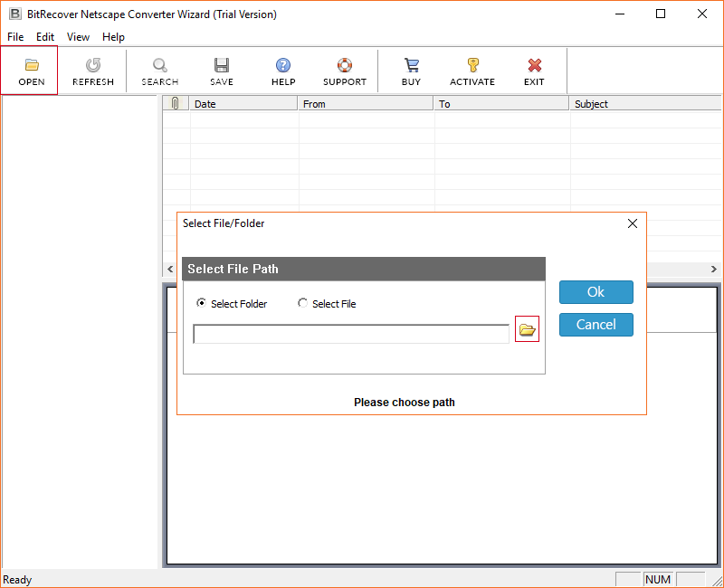Click the ACTIVATE key icon
Image resolution: width=724 pixels, height=588 pixels.
(x=472, y=65)
